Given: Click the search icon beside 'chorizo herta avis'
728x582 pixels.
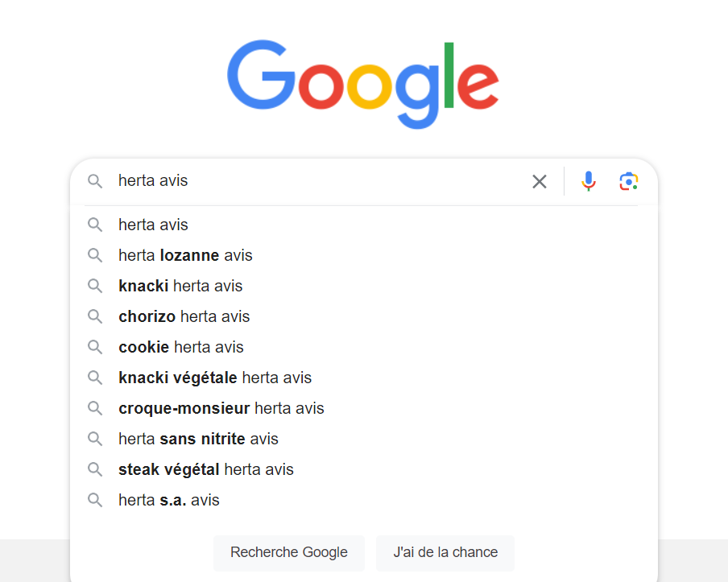Looking at the screenshot, I should click(95, 316).
